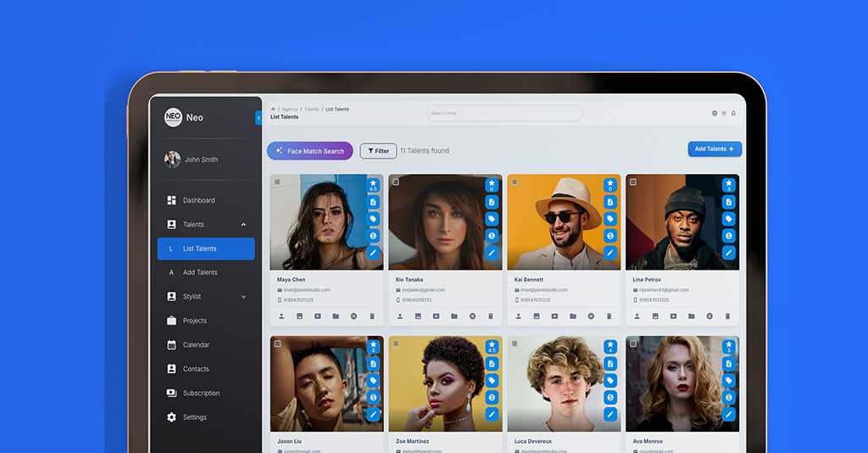Open the edit pencil on Maya Chen's card
The width and height of the screenshot is (868, 453).
click(x=373, y=253)
